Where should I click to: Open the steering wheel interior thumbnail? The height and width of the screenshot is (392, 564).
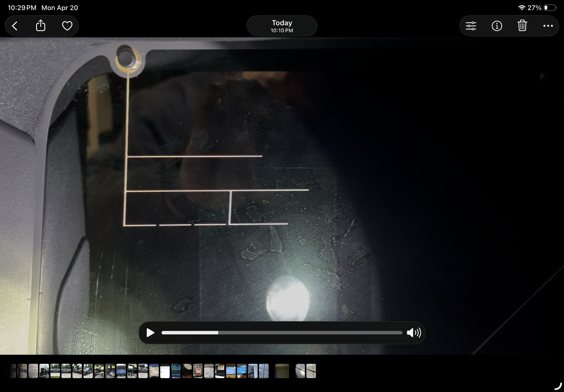tap(99, 371)
